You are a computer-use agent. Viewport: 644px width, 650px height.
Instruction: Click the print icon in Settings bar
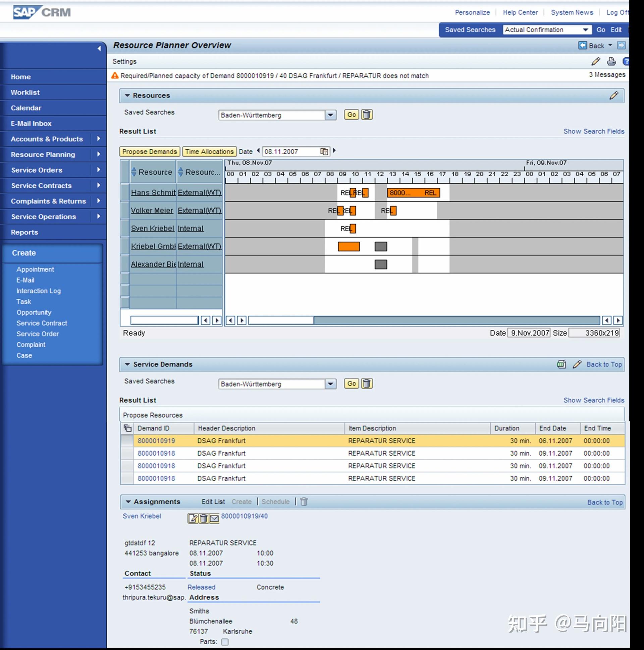(x=611, y=62)
